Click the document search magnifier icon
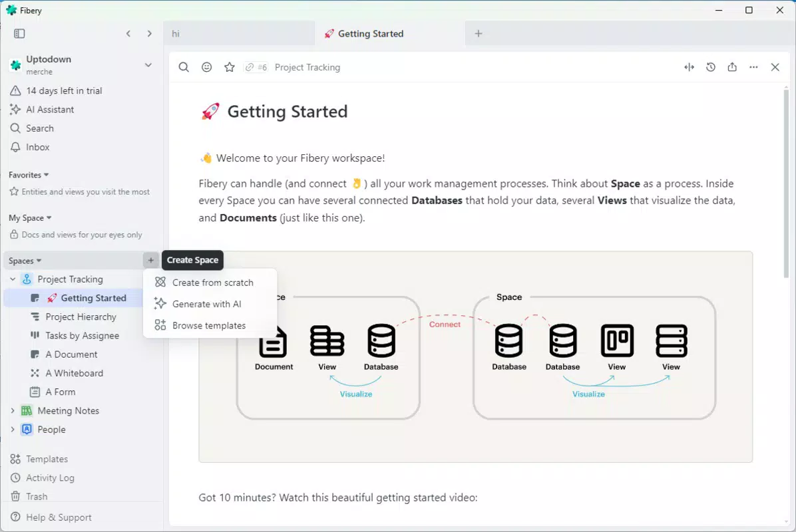This screenshot has height=532, width=796. (x=184, y=67)
